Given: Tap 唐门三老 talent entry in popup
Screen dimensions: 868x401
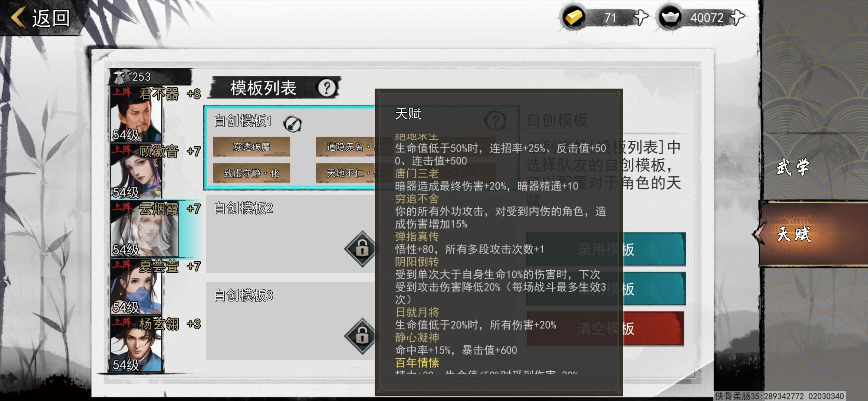Looking at the screenshot, I should click(417, 173).
